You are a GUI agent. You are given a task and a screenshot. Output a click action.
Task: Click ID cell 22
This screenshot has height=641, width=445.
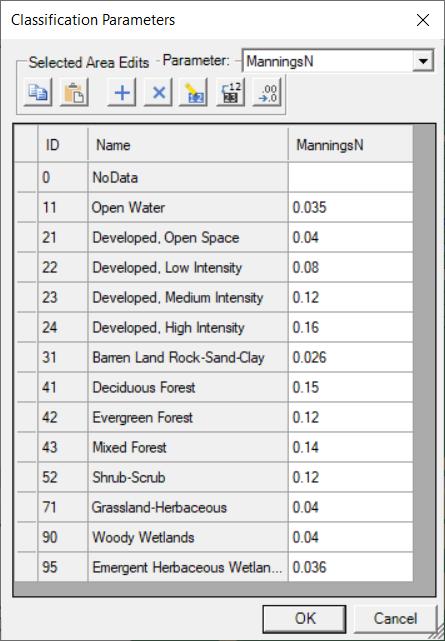[x=63, y=267]
